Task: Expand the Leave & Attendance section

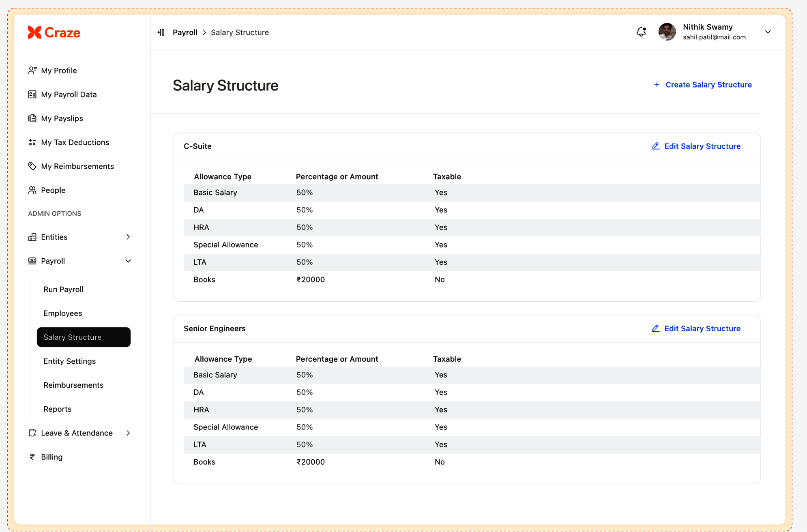Action: [128, 433]
